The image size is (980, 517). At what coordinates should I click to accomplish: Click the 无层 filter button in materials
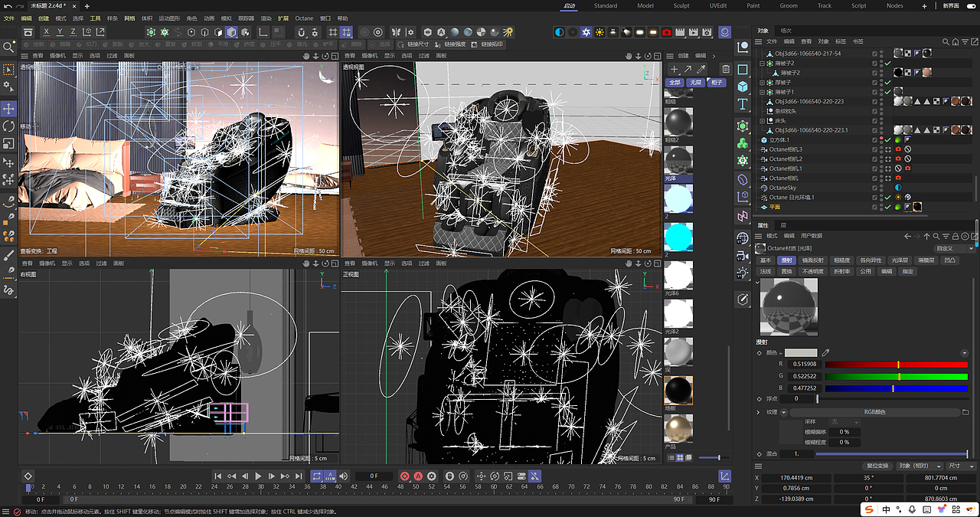point(694,82)
